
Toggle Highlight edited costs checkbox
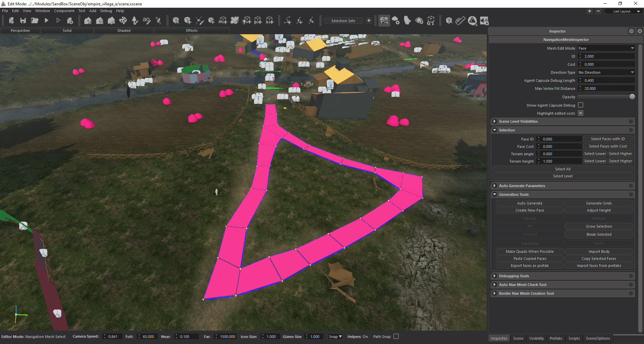(581, 113)
